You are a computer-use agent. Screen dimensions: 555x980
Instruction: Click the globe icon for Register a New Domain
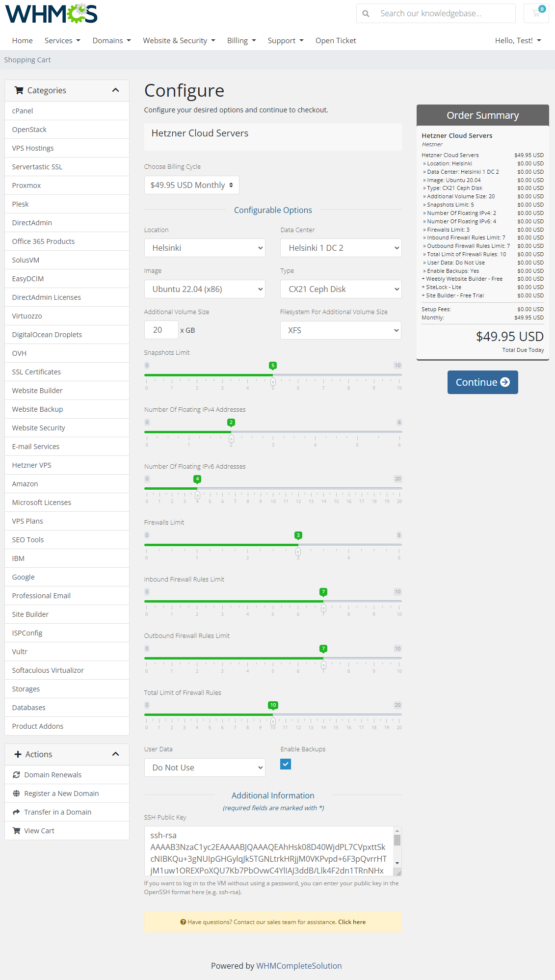(x=16, y=794)
